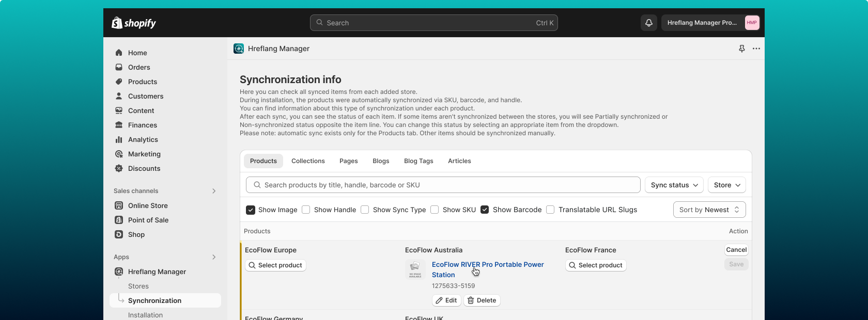Image resolution: width=868 pixels, height=320 pixels.
Task: Click the Search products by title field
Action: click(443, 185)
